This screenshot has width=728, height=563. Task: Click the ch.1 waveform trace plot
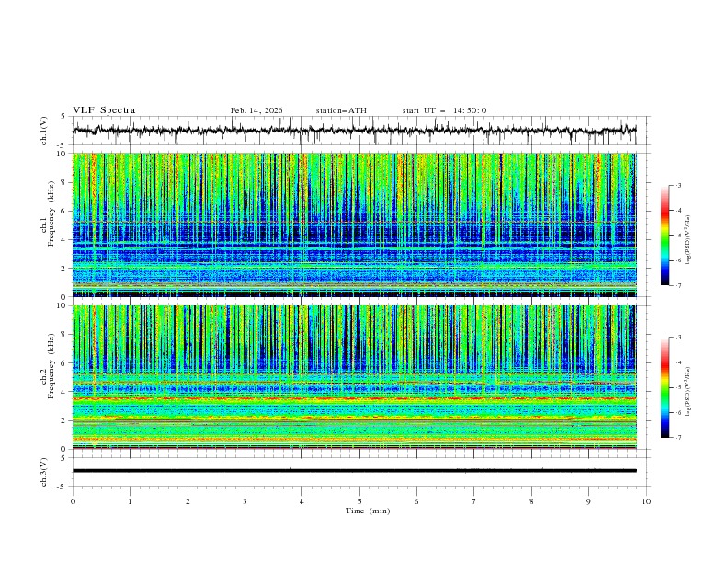point(354,131)
